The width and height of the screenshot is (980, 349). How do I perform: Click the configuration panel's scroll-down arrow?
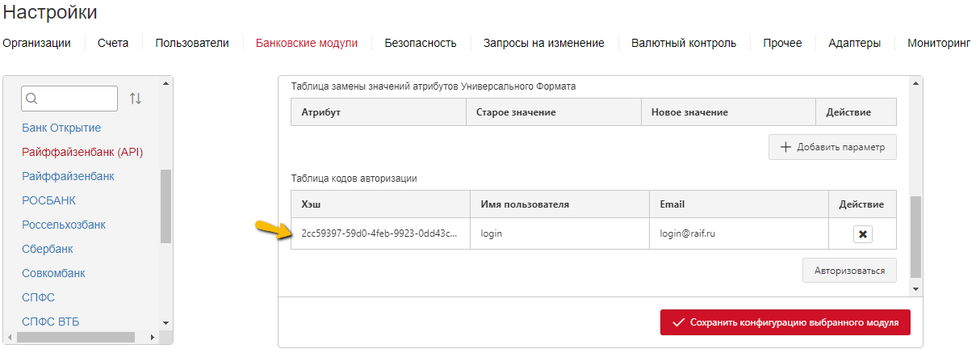coord(915,288)
